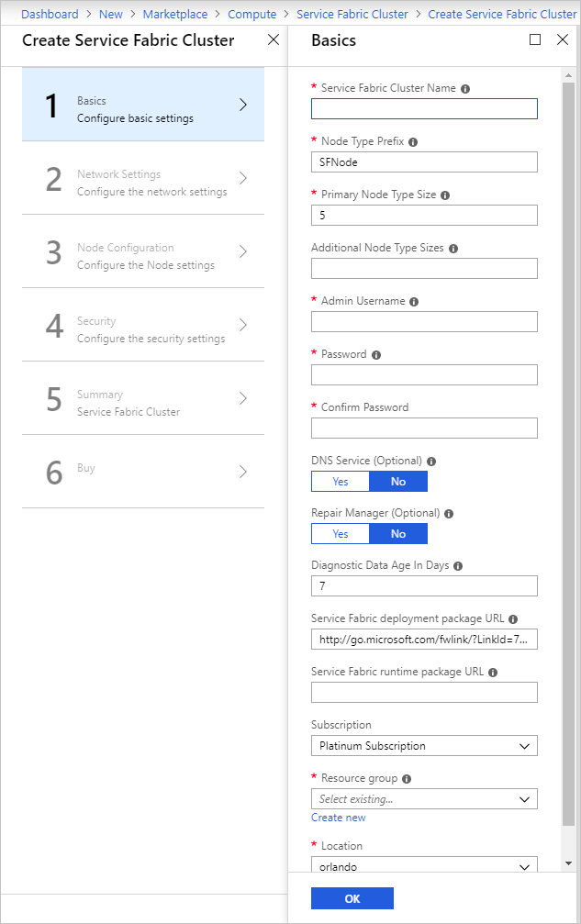This screenshot has height=924, width=581.
Task: Set Repair Manager toggle to Yes
Action: [x=341, y=535]
